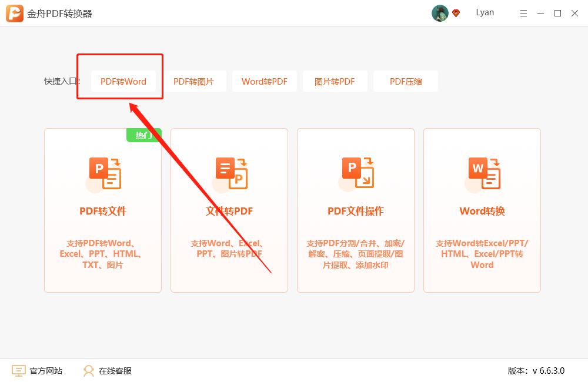Screen dimensions: 588x382
Task: Click the 官方网站 monitor icon
Action: [19, 371]
